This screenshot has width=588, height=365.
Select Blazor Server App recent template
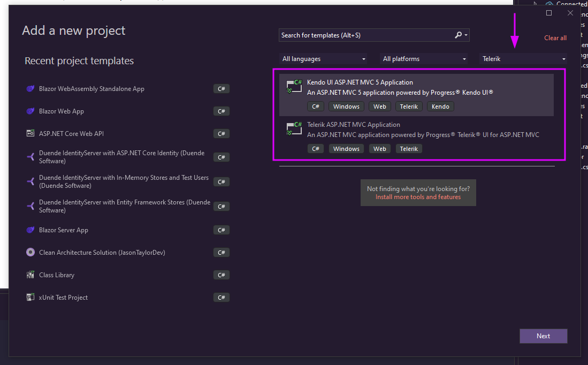coord(64,230)
